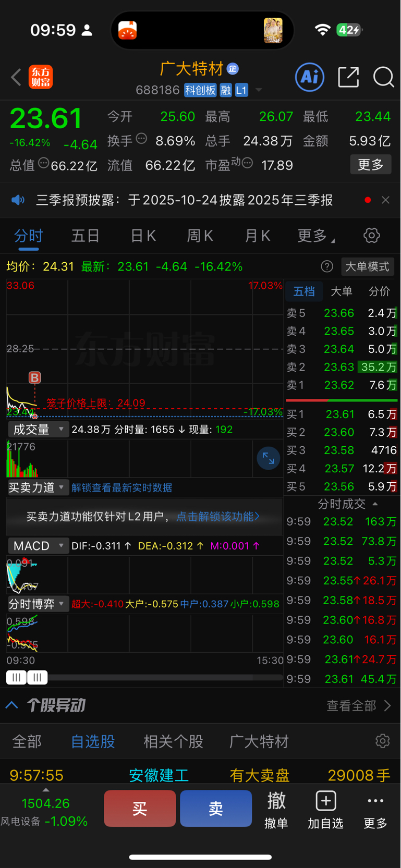The width and height of the screenshot is (401, 868).
Task: Open chart settings gear icon
Action: click(x=372, y=236)
